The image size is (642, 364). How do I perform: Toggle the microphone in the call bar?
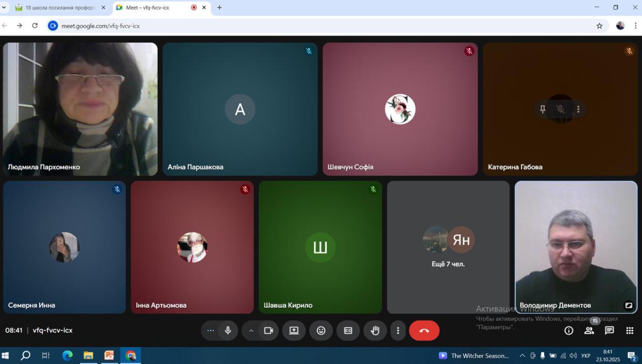pos(228,331)
